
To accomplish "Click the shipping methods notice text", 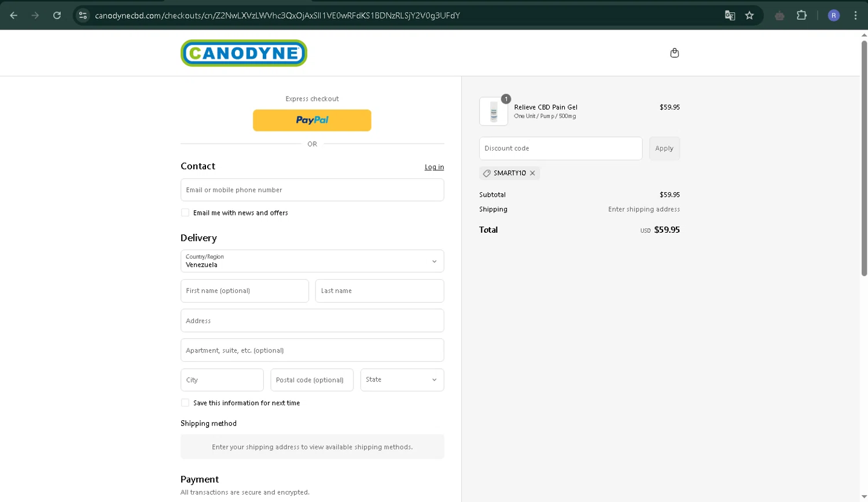I will tap(312, 447).
